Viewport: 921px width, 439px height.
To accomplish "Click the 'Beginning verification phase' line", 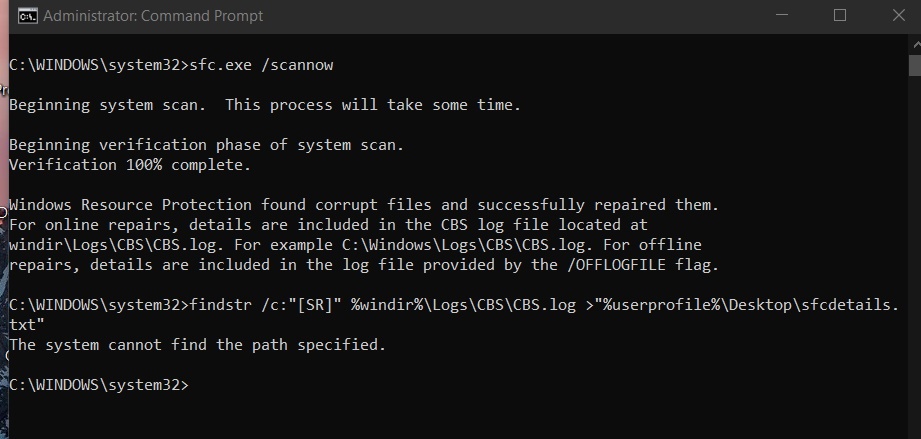I will click(207, 145).
